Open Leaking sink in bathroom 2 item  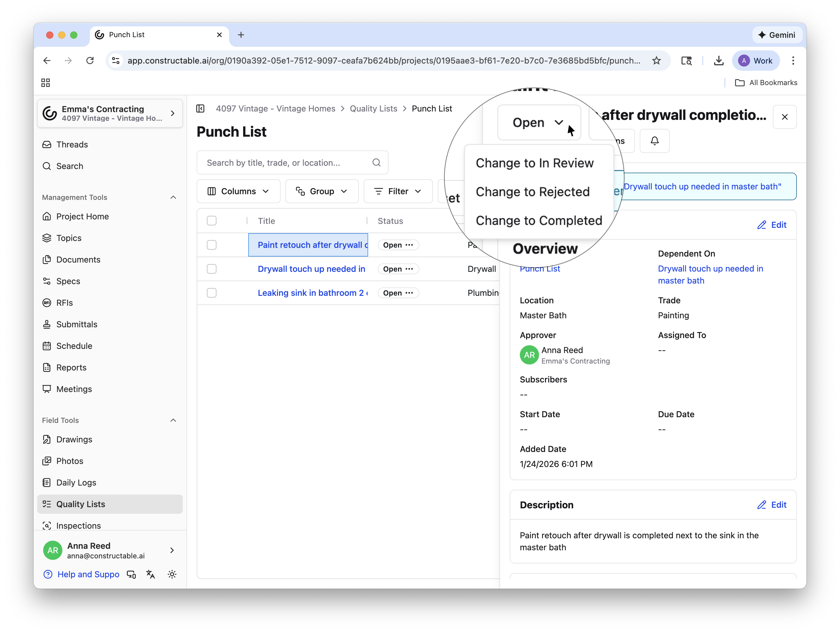pyautogui.click(x=313, y=293)
